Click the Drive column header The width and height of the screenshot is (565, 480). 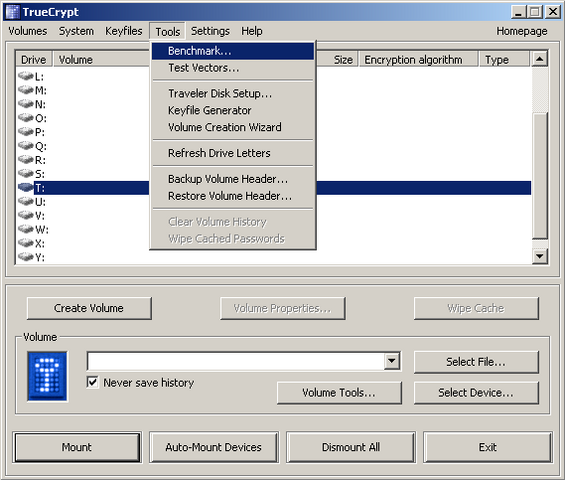click(34, 59)
